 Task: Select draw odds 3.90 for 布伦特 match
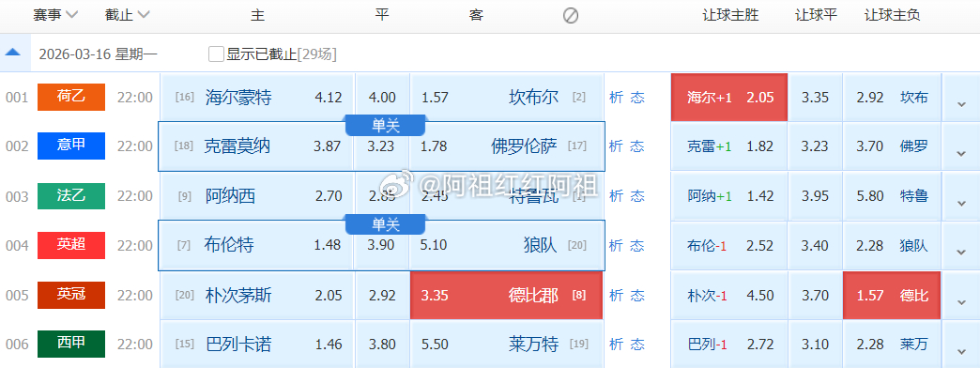click(382, 246)
